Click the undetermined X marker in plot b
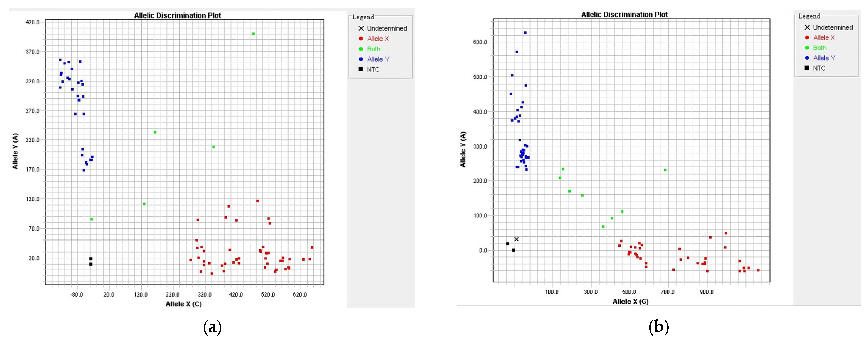Screen dimensions: 868x341 point(516,239)
